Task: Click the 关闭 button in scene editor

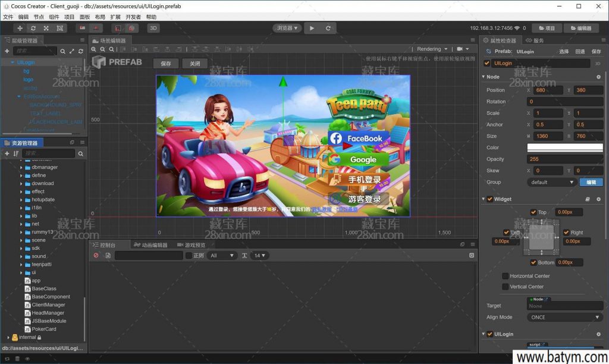Action: click(195, 64)
